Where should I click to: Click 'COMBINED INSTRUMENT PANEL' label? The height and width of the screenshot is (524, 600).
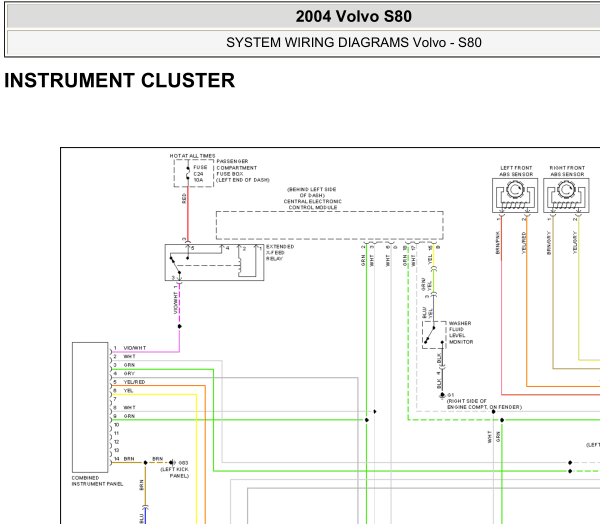point(97,481)
